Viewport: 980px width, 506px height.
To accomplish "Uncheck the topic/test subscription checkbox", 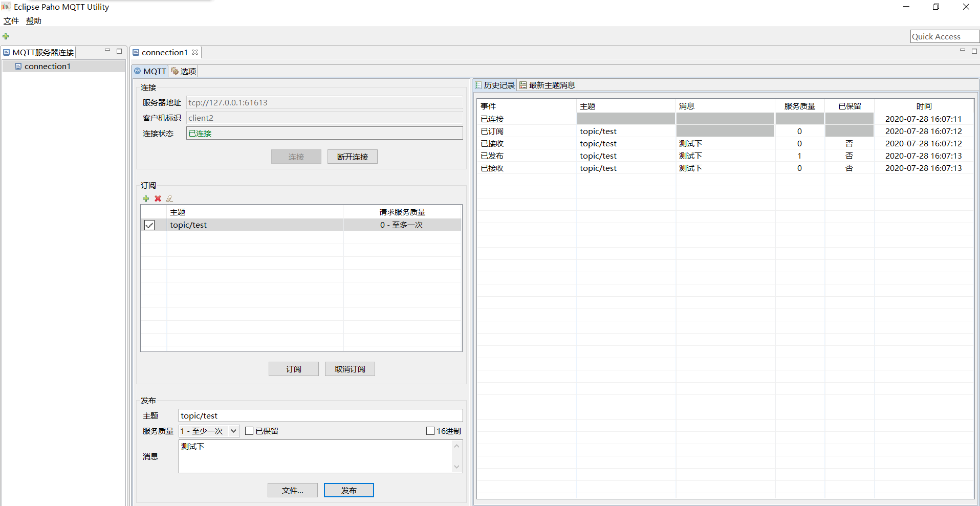I will pos(149,225).
